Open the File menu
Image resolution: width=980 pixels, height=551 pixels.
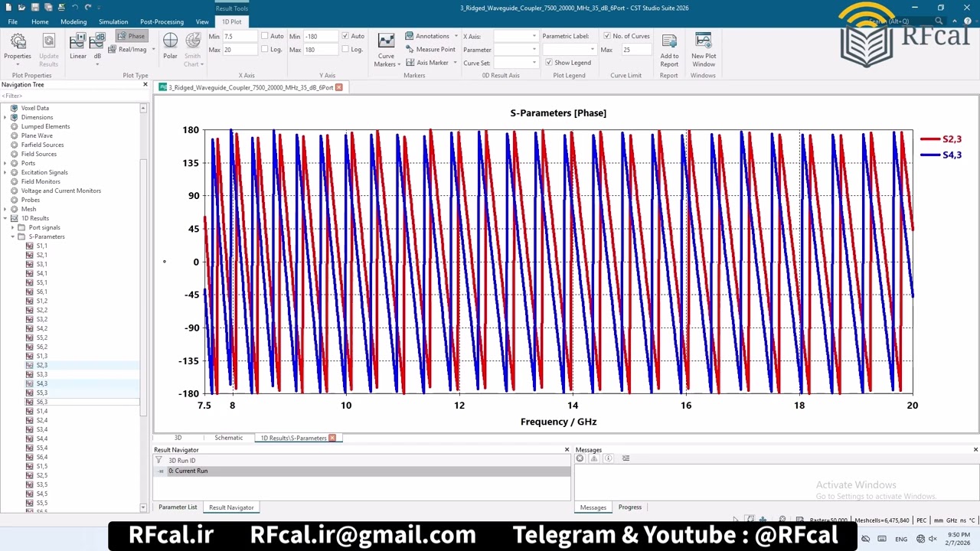coord(13,21)
